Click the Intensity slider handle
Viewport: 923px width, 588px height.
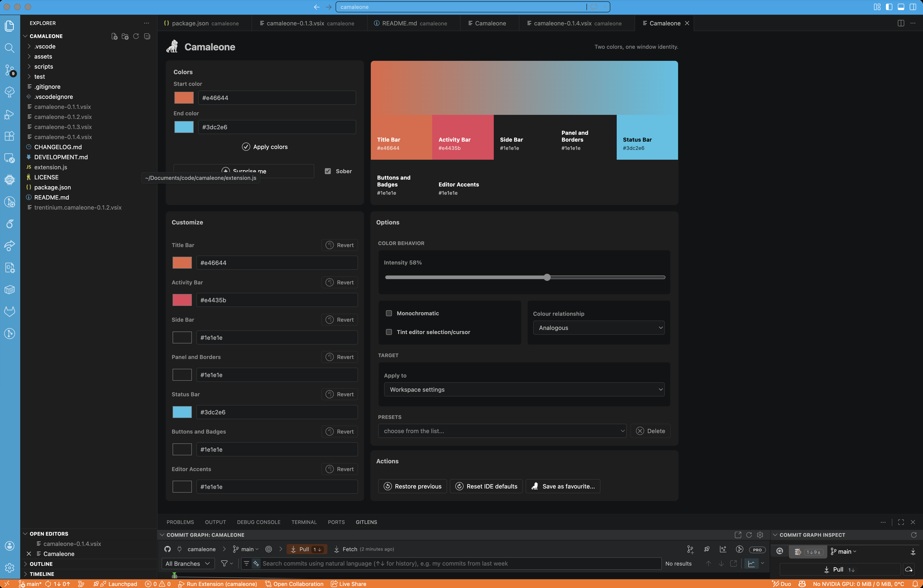[547, 277]
